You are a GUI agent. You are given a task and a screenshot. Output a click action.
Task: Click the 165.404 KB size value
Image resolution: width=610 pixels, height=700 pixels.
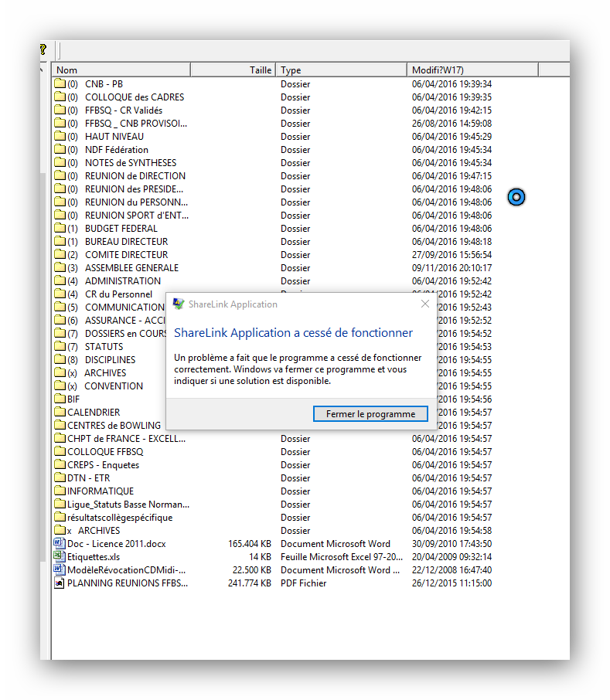(x=250, y=543)
